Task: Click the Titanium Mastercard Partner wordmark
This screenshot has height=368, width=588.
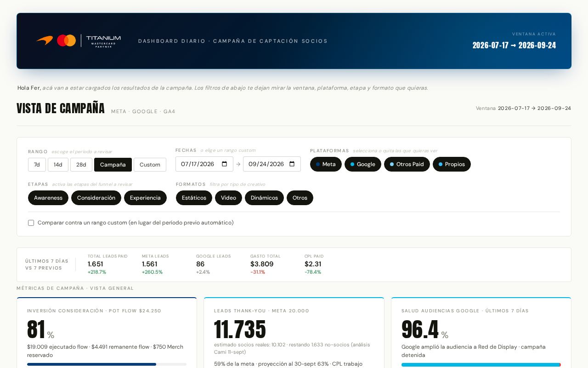Action: [x=103, y=41]
